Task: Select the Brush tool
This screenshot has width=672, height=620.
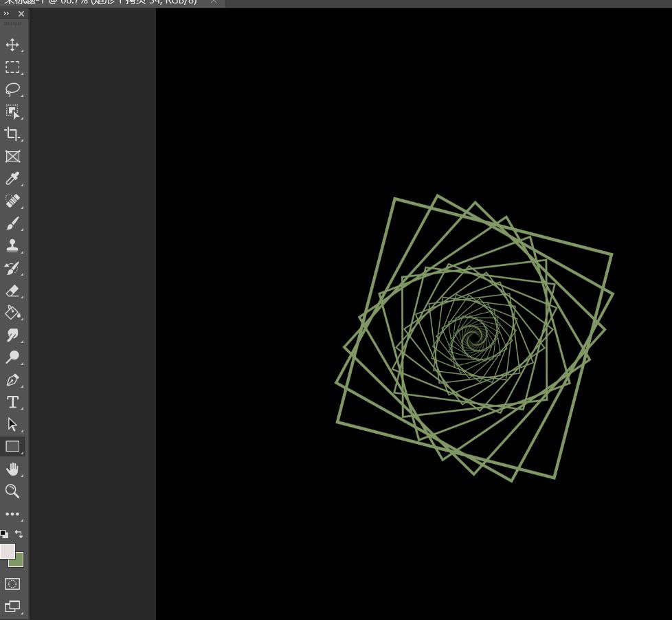Action: (x=12, y=223)
